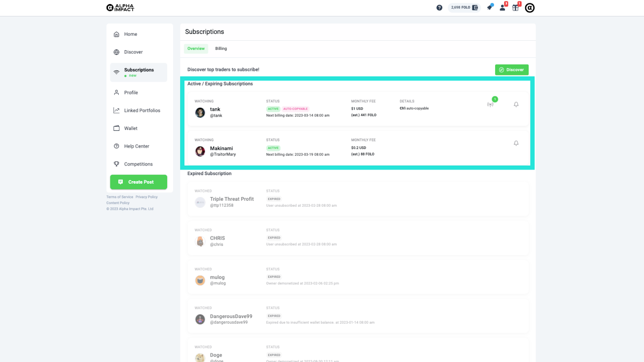Click the Alpha Impact logo
This screenshot has width=644, height=362.
(x=120, y=8)
